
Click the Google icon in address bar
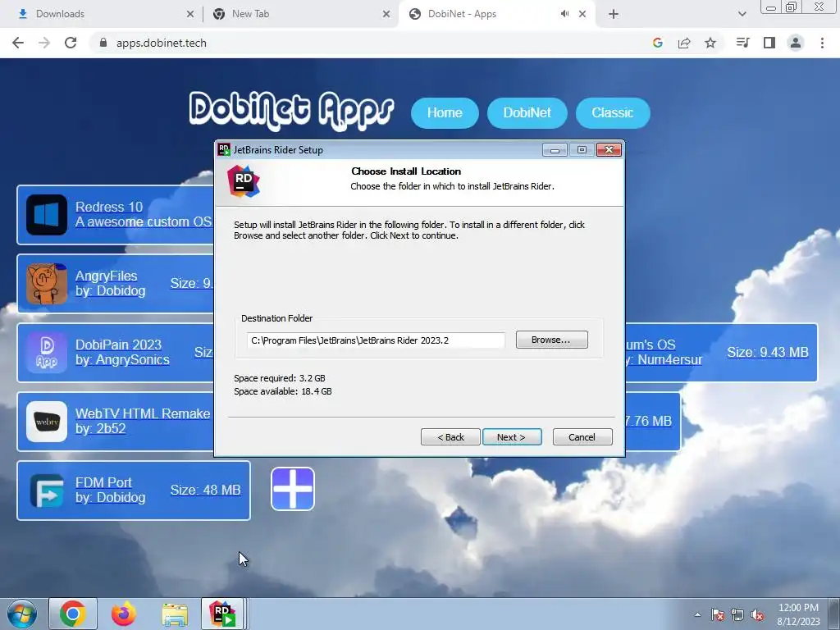point(657,43)
